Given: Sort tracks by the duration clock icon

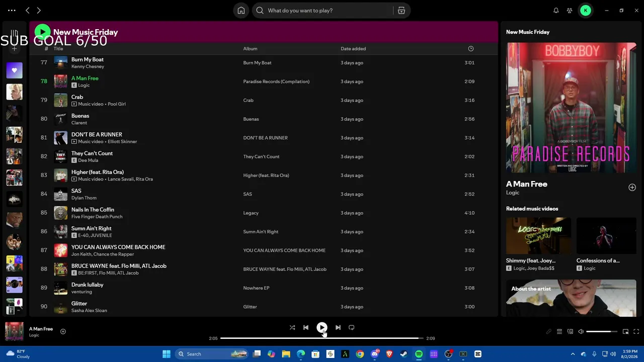Looking at the screenshot, I should (471, 49).
